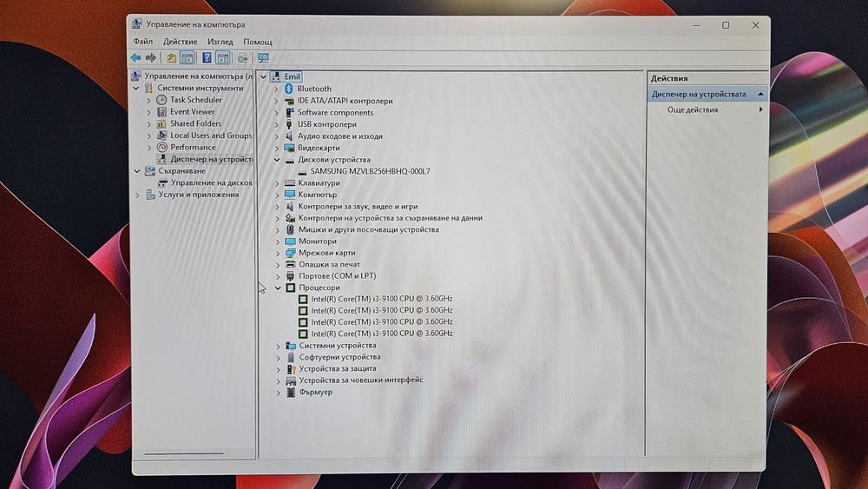Click the Task Scheduler clock icon

point(161,100)
